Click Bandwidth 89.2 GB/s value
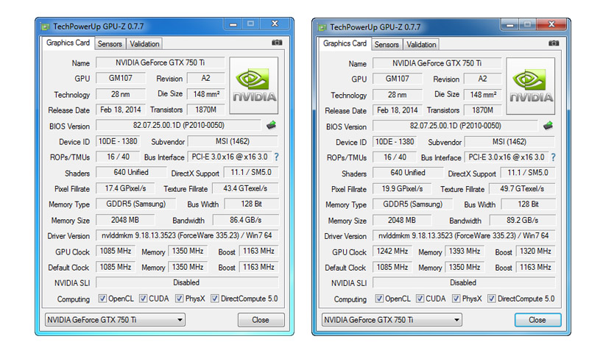 [523, 221]
